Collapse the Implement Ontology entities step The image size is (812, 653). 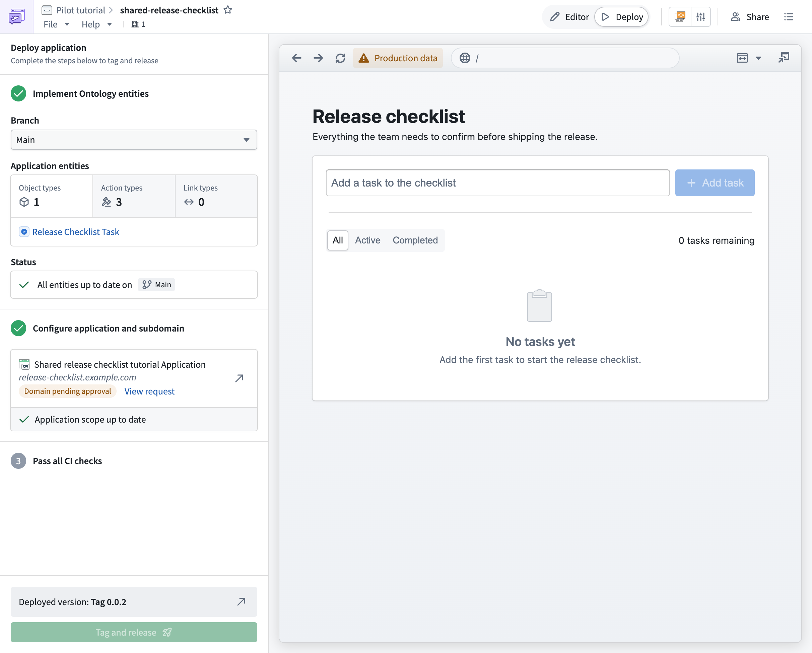point(90,93)
